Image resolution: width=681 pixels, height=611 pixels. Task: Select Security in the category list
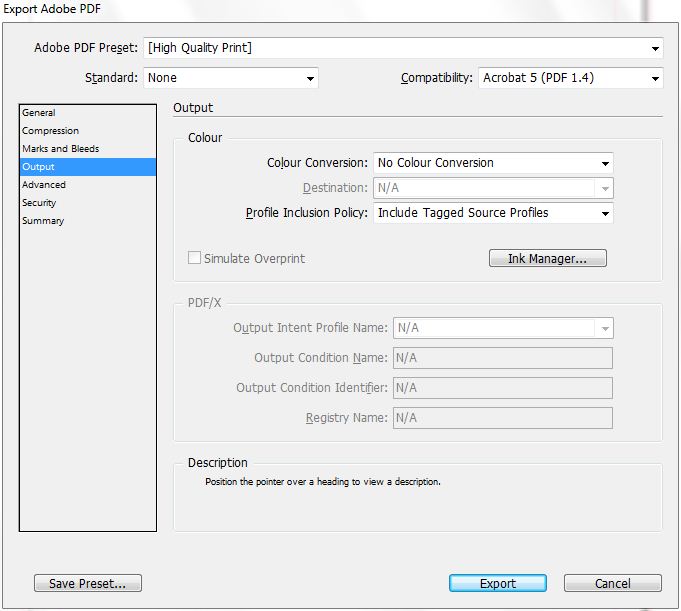click(x=87, y=203)
